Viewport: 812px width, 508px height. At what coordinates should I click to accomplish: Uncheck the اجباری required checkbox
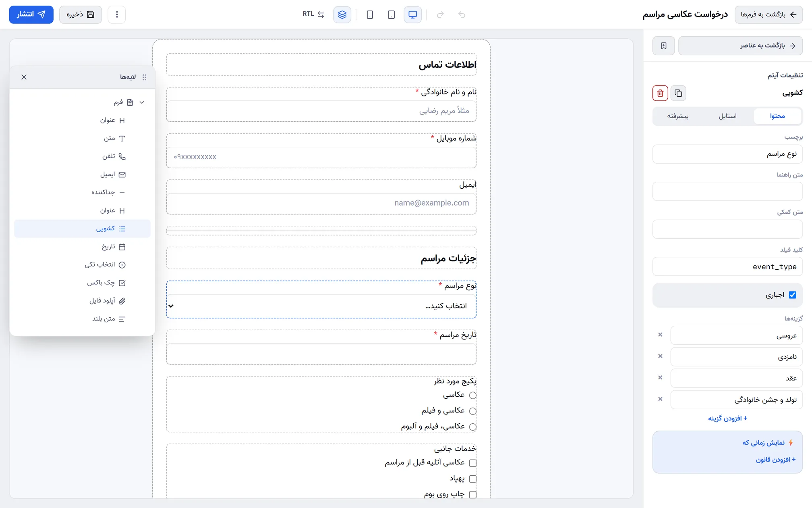point(792,295)
